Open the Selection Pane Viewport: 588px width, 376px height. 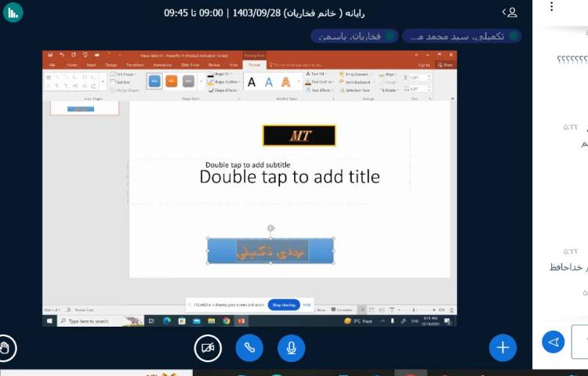(354, 90)
